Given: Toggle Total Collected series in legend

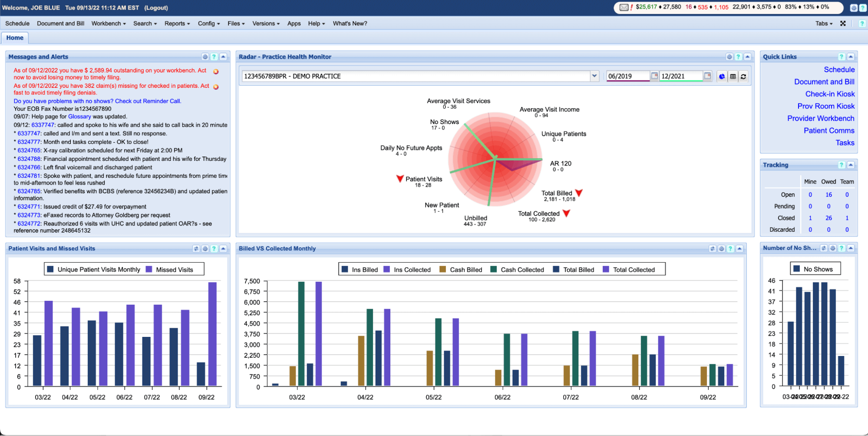Looking at the screenshot, I should point(629,270).
